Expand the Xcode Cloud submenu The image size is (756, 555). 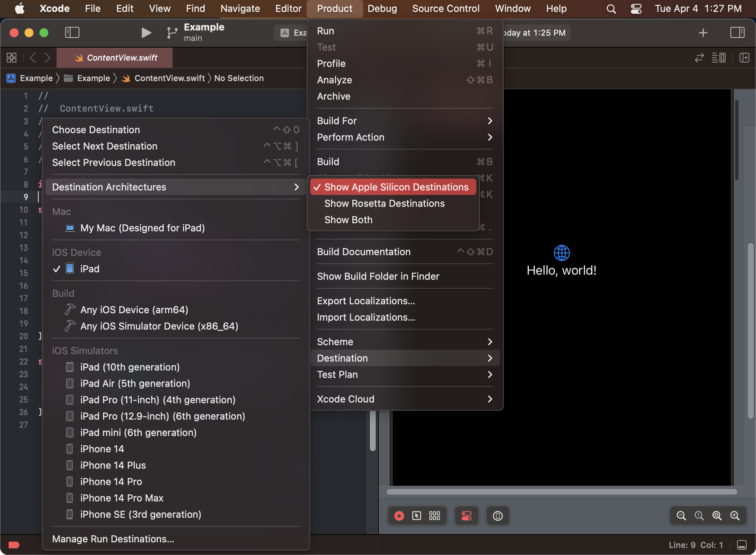point(405,399)
